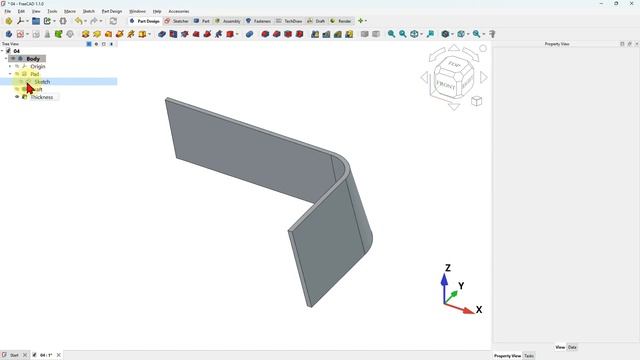
Task: Click the FRONT face of navigation cube
Action: pyautogui.click(x=446, y=85)
